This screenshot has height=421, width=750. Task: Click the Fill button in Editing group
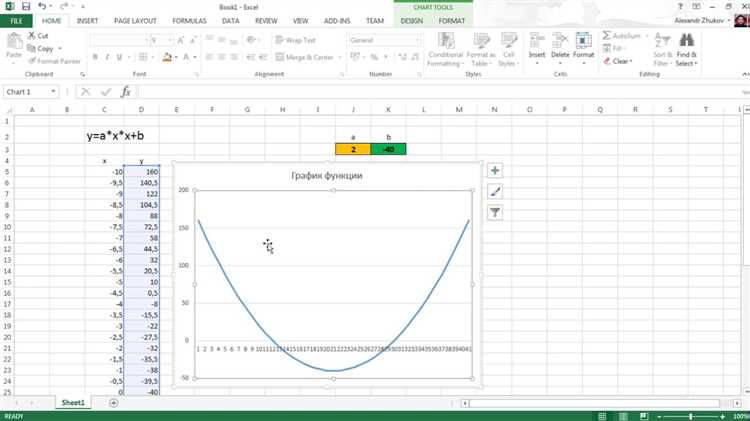613,48
